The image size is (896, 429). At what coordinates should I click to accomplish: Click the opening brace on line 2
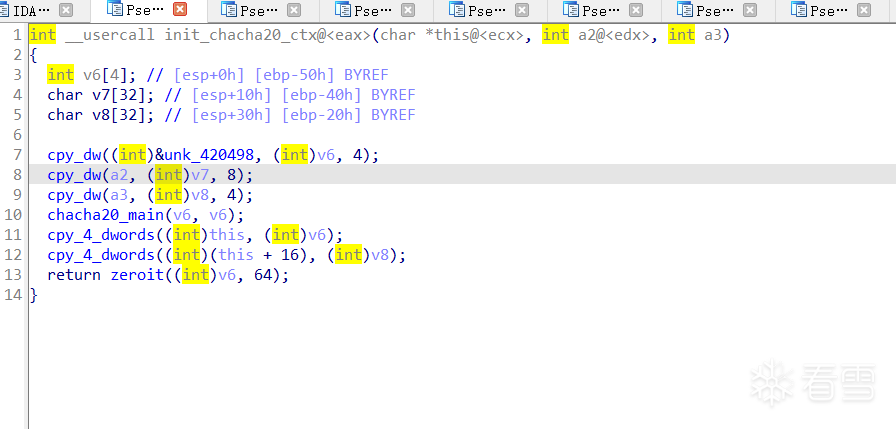34,55
